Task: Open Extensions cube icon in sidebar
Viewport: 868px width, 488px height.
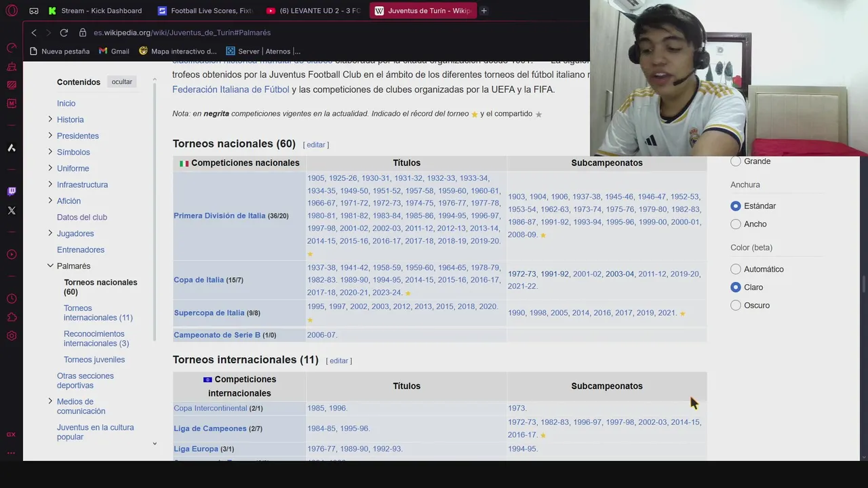Action: pos(12,317)
